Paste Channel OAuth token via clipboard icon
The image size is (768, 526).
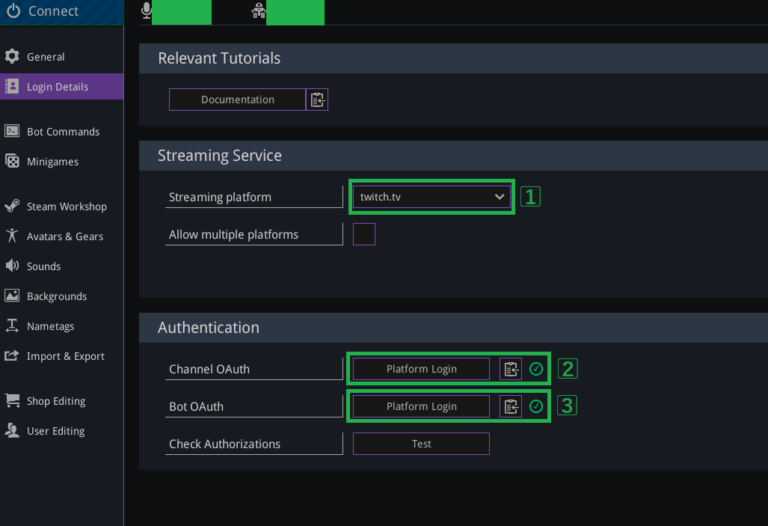pyautogui.click(x=511, y=369)
